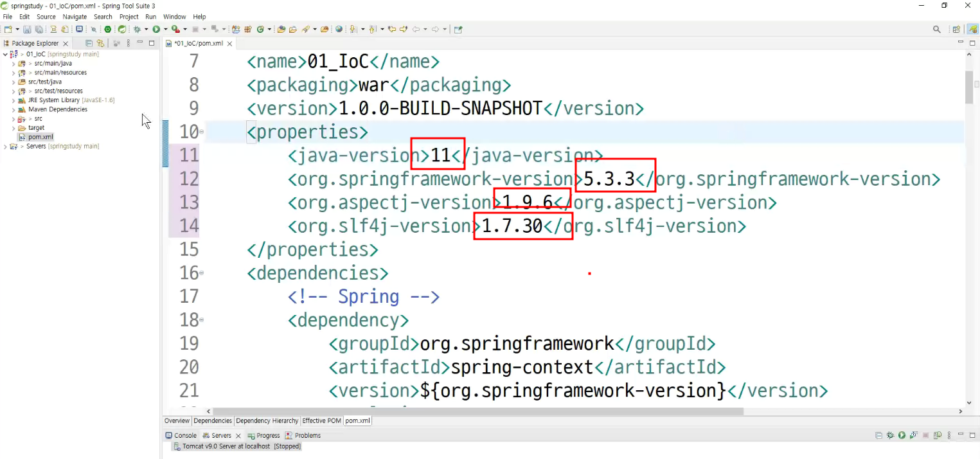
Task: Expand the JRE System Library node
Action: coord(13,100)
